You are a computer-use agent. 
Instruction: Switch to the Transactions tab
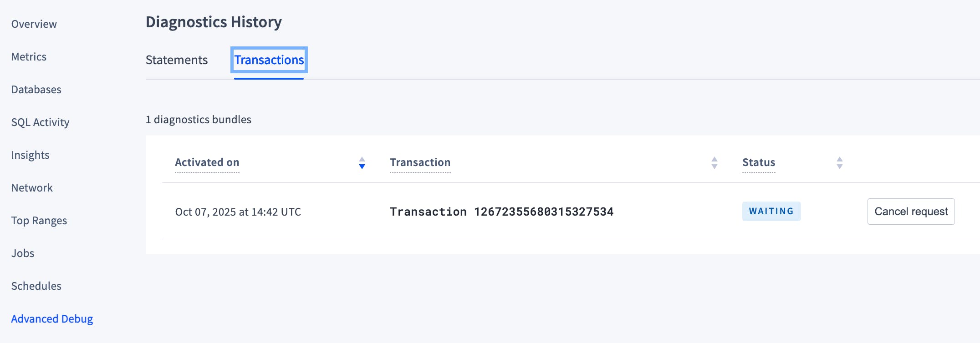[269, 60]
